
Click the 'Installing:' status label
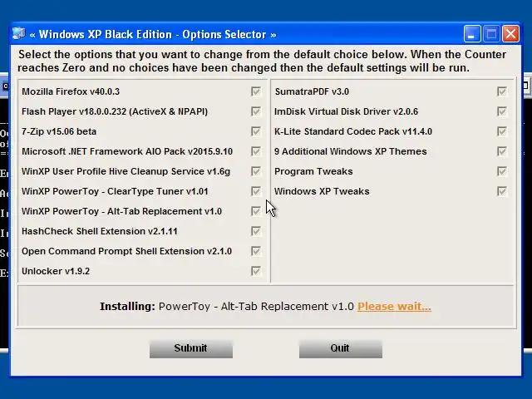click(127, 307)
